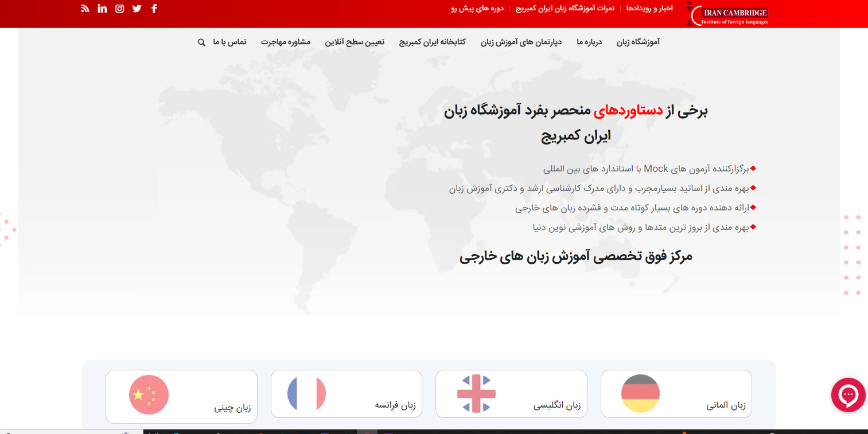Screen dimensions: 868x434
Task: Open کتابخانه ایران کمبریج menu item
Action: point(433,42)
